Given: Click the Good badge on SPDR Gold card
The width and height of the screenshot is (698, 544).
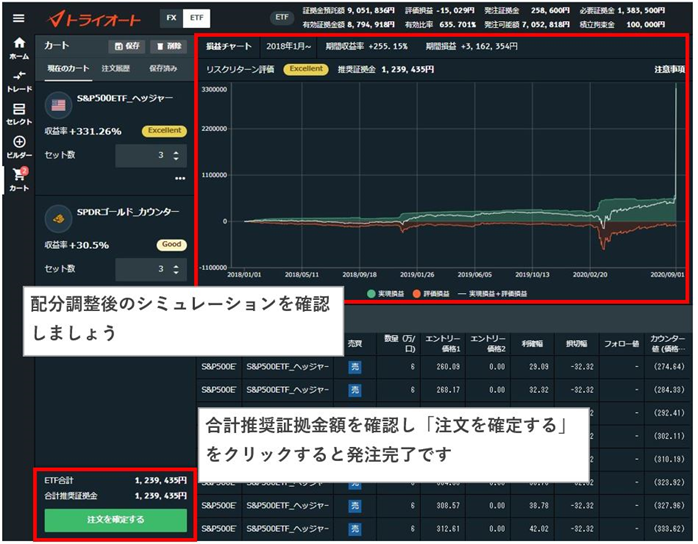Looking at the screenshot, I should (x=171, y=244).
